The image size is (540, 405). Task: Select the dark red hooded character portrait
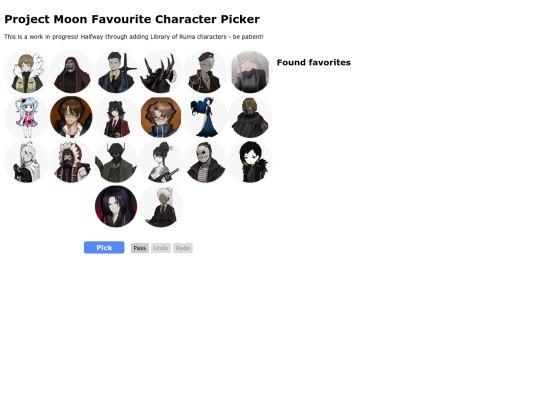[71, 72]
